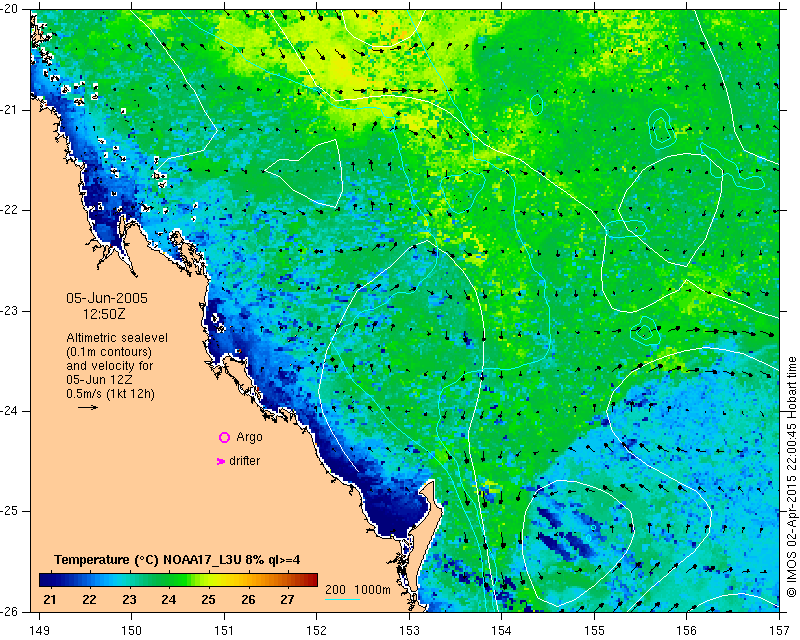This screenshot has height=640, width=800.
Task: Click the '27' color bar tick label
Action: 287,599
